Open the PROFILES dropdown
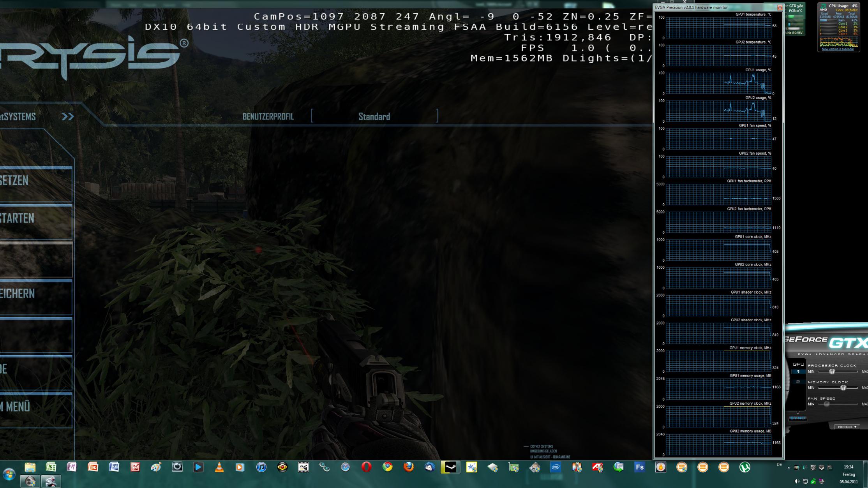This screenshot has height=488, width=868. 847,427
